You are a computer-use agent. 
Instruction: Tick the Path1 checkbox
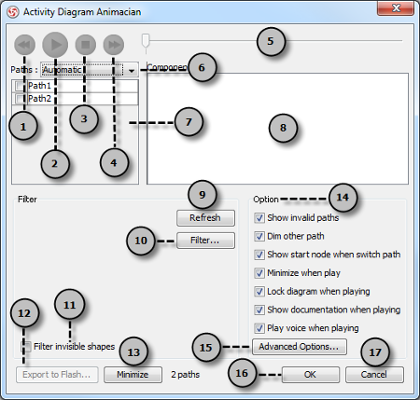[x=20, y=86]
